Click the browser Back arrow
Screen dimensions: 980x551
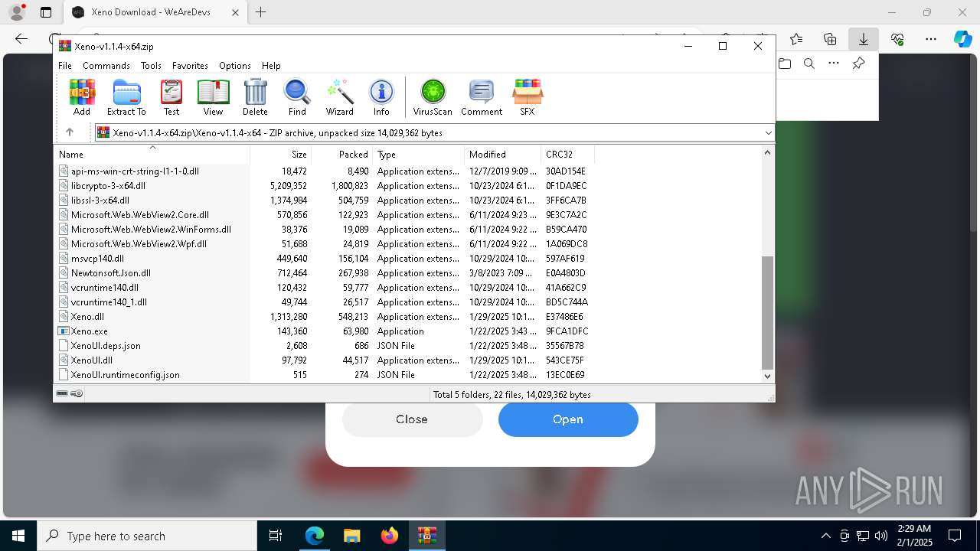(21, 39)
